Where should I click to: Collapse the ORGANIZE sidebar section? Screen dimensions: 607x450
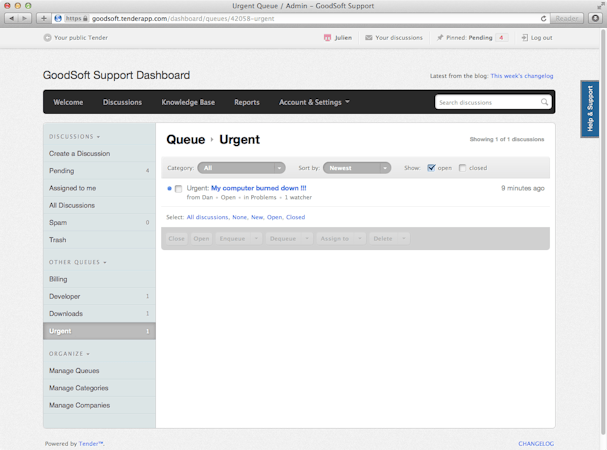tap(69, 354)
